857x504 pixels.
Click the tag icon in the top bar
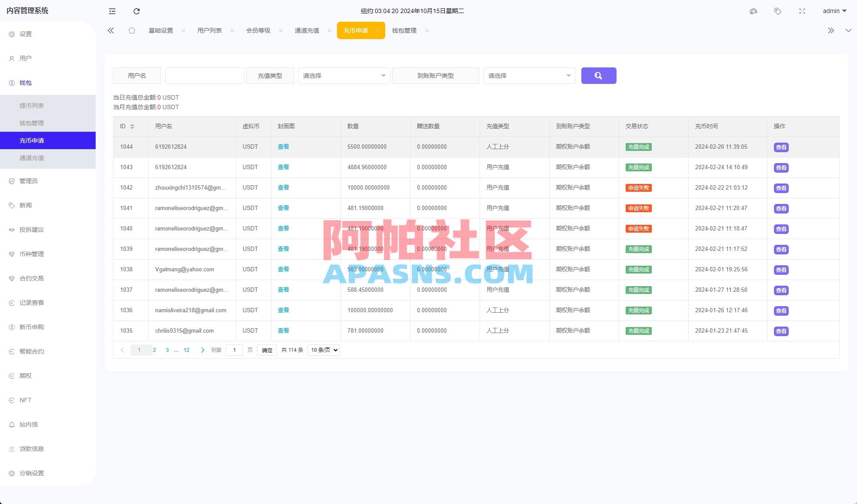pyautogui.click(x=777, y=11)
